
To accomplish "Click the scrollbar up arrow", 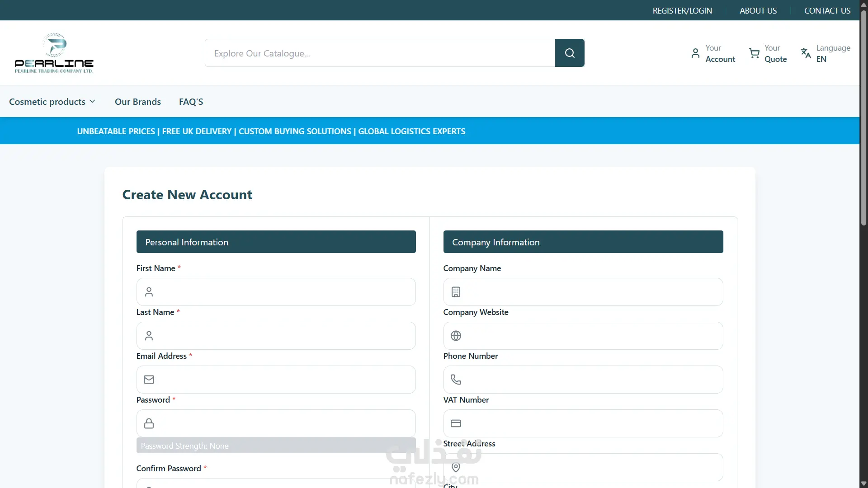I will coord(863,4).
